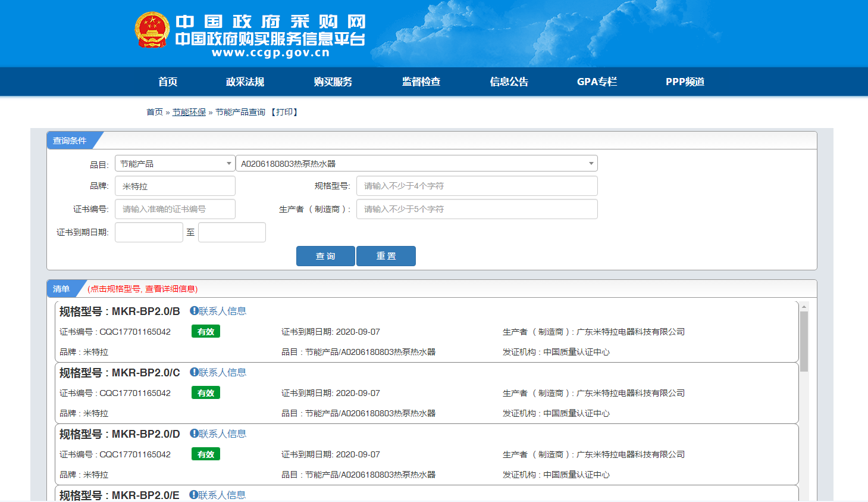Viewport: 868px width, 502px height.
Task: Open the 首页 navigation menu item
Action: (168, 82)
